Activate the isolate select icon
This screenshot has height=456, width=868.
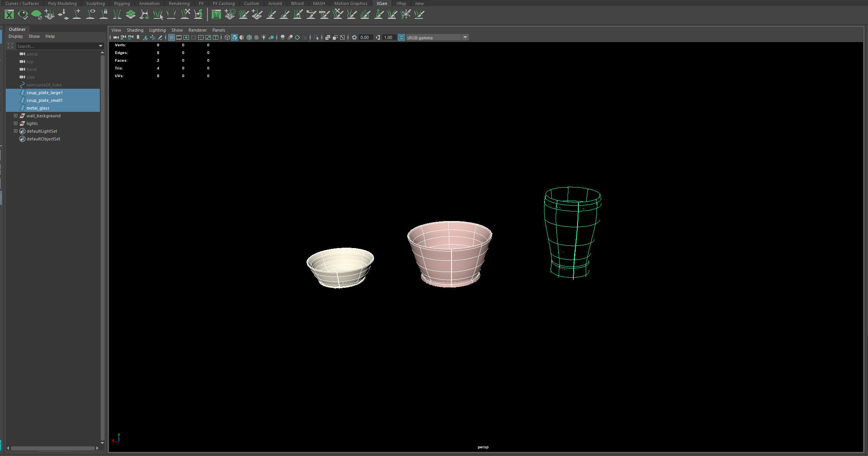point(316,37)
